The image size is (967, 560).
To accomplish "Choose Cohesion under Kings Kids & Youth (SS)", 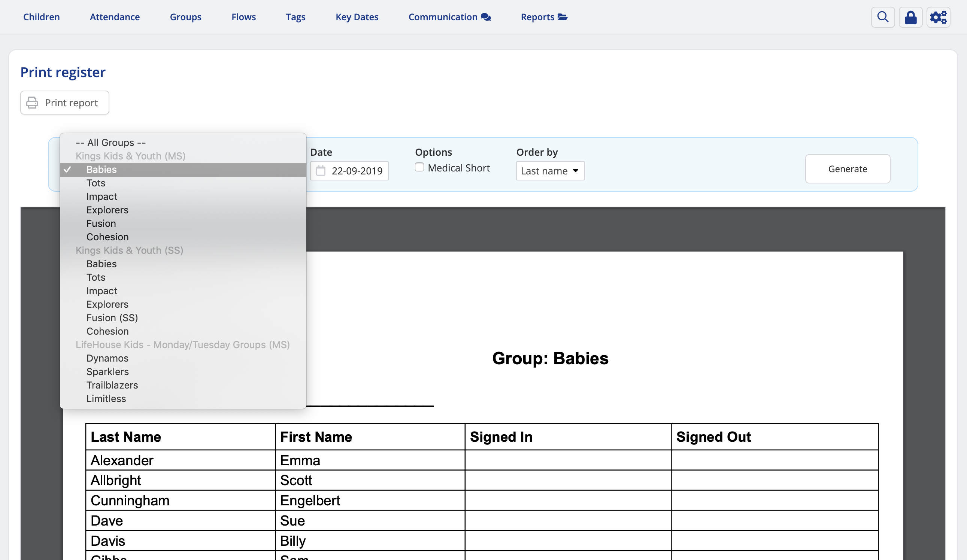I will pyautogui.click(x=183, y=331).
